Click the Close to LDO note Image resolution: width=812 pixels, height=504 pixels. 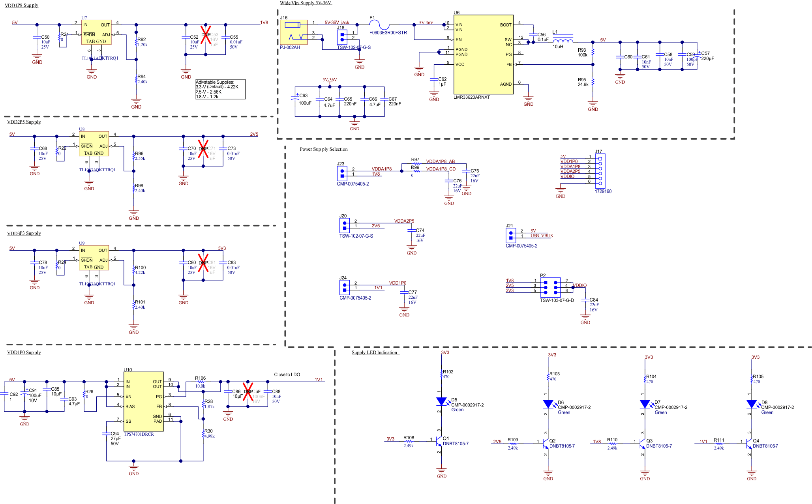click(287, 375)
